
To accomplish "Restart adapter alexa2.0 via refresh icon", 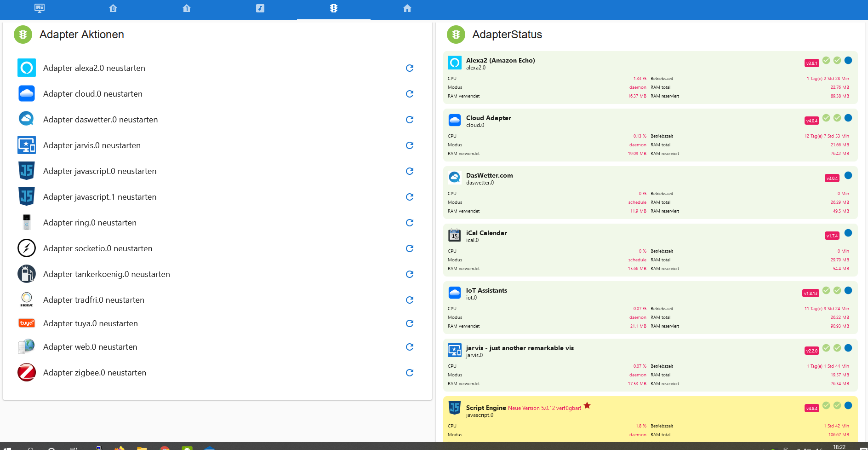I will click(x=410, y=68).
